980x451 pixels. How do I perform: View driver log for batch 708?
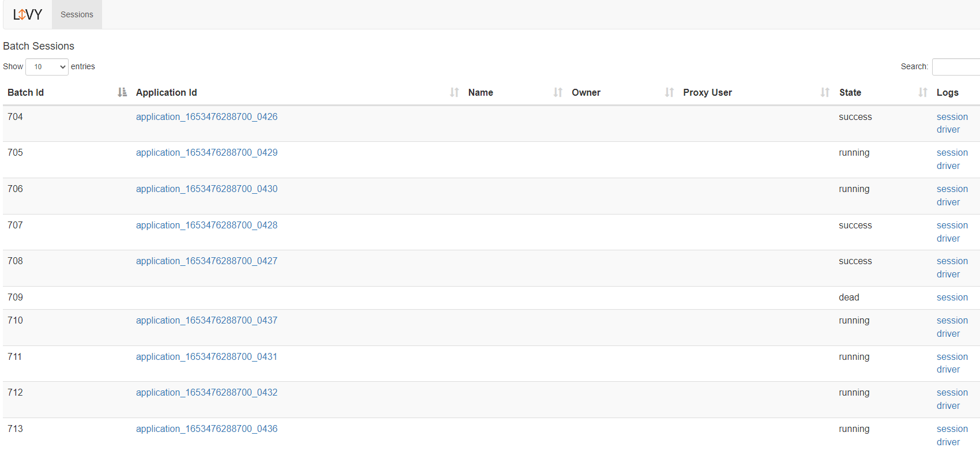(948, 274)
